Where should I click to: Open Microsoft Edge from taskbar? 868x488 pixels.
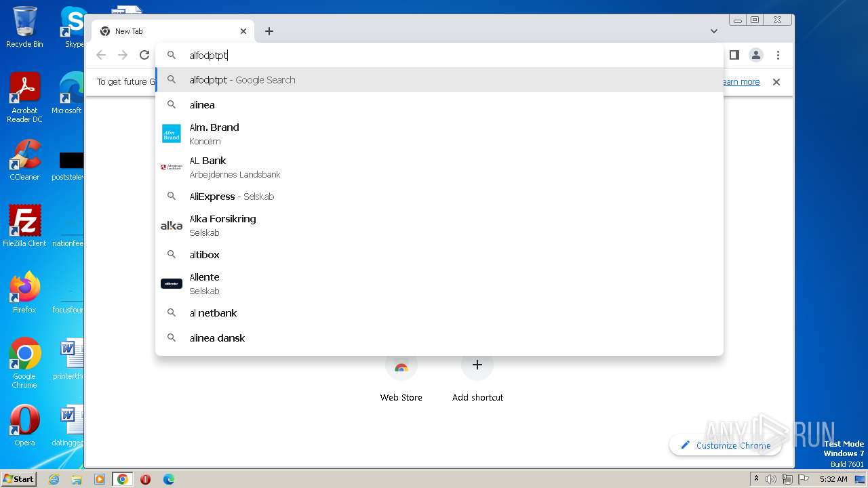click(168, 479)
